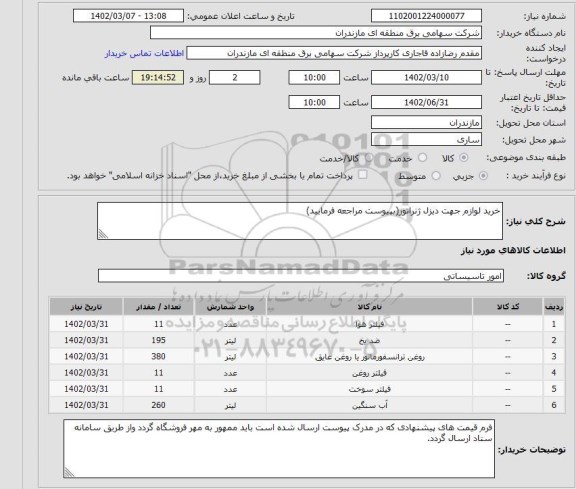Click the delivery city field ساری

point(426,140)
